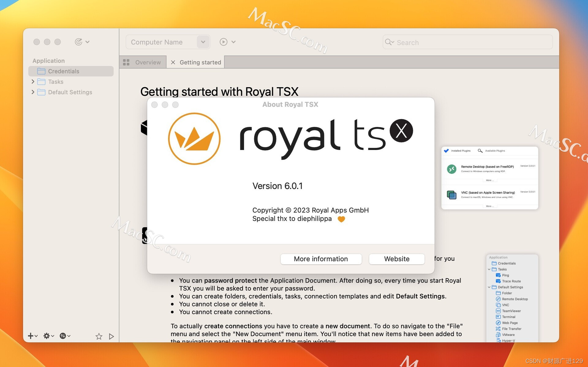
Task: Click the 'Special thx to diephilippa' text
Action: click(x=292, y=219)
